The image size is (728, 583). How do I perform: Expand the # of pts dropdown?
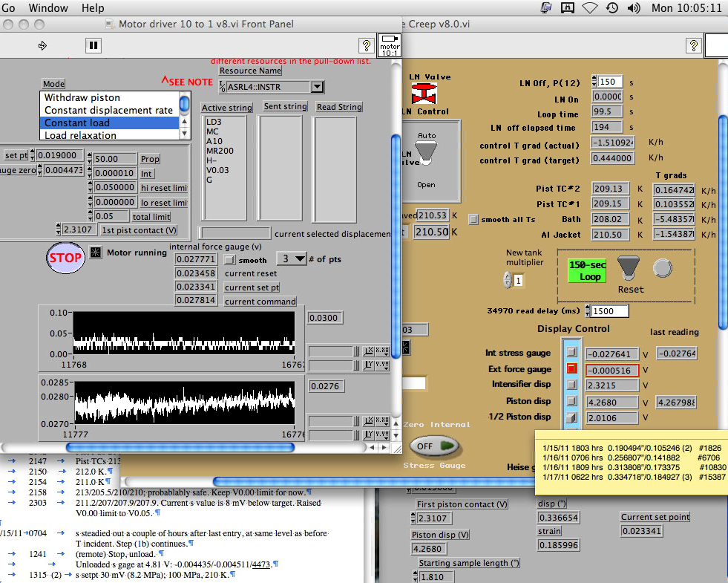coord(291,258)
